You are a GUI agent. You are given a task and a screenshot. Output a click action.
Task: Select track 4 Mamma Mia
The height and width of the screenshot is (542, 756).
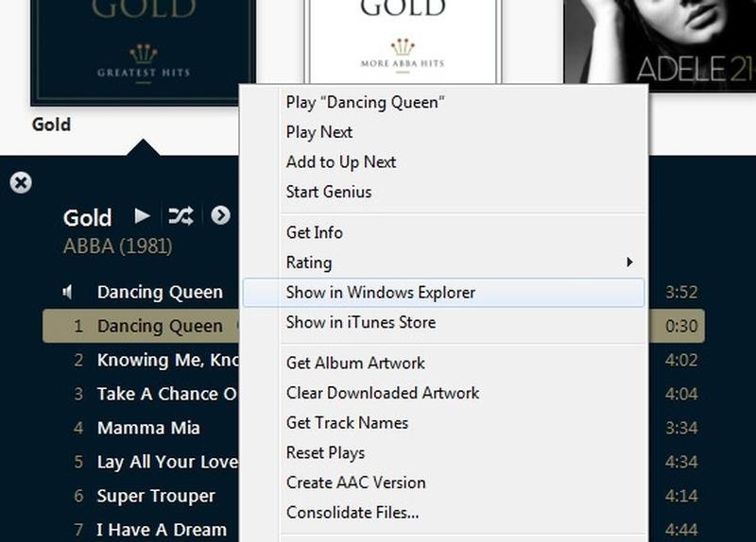(141, 428)
